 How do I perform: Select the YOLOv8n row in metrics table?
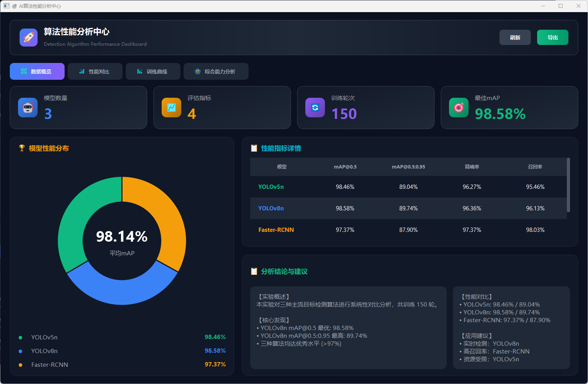pyautogui.click(x=408, y=208)
